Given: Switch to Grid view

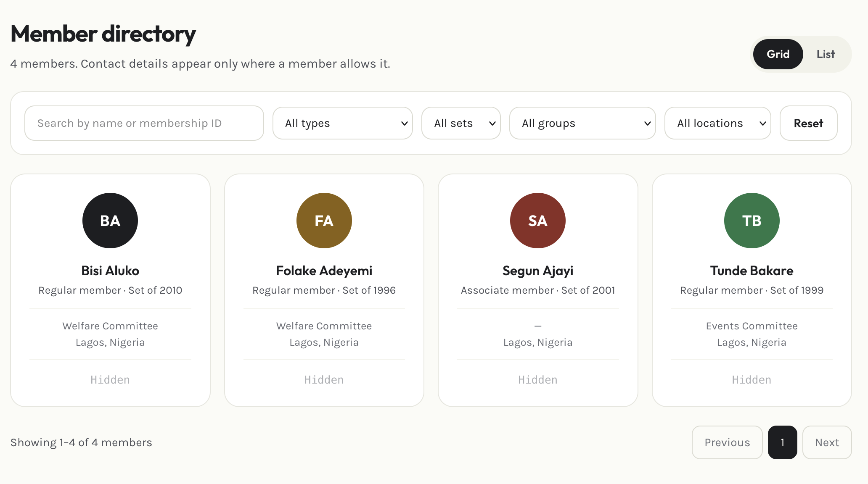Looking at the screenshot, I should pyautogui.click(x=778, y=54).
